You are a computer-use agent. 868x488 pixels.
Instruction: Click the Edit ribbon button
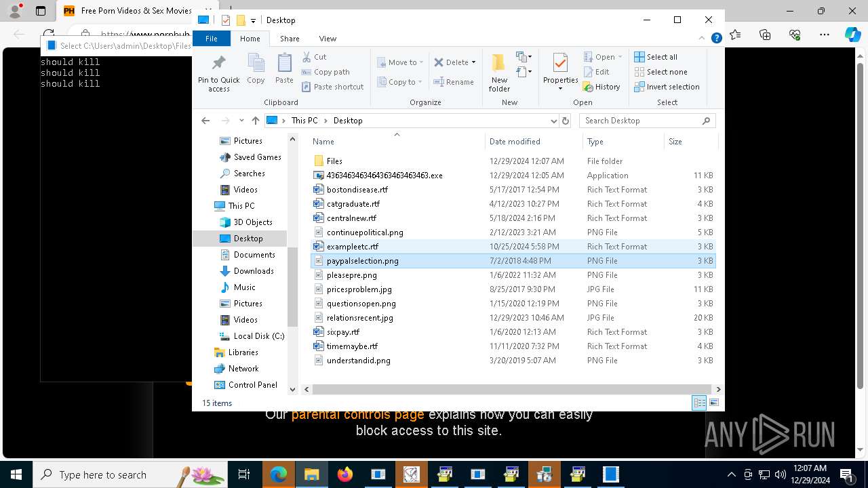point(596,72)
